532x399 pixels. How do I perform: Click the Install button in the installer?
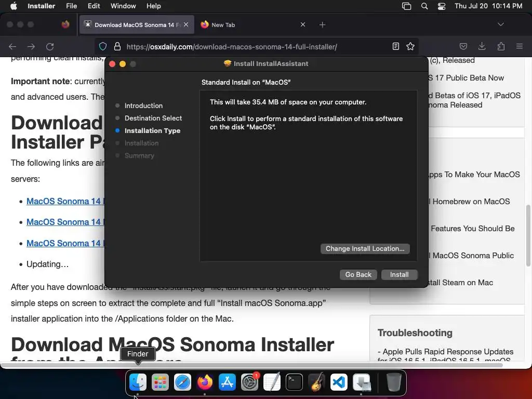tap(400, 274)
